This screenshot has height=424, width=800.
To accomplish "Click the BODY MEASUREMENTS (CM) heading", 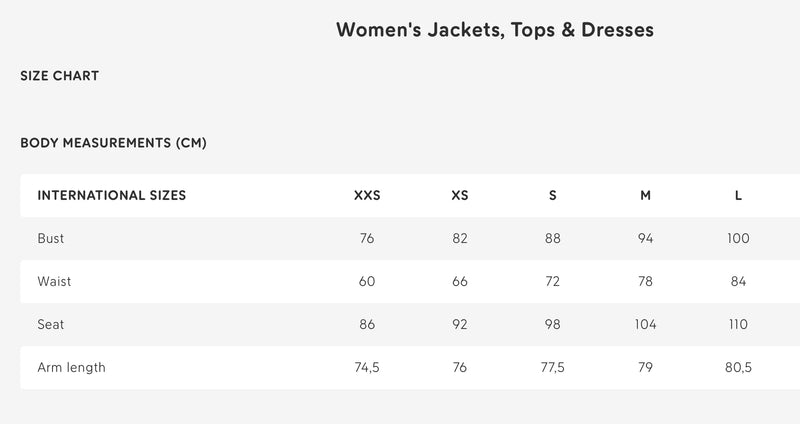I will pyautogui.click(x=113, y=143).
